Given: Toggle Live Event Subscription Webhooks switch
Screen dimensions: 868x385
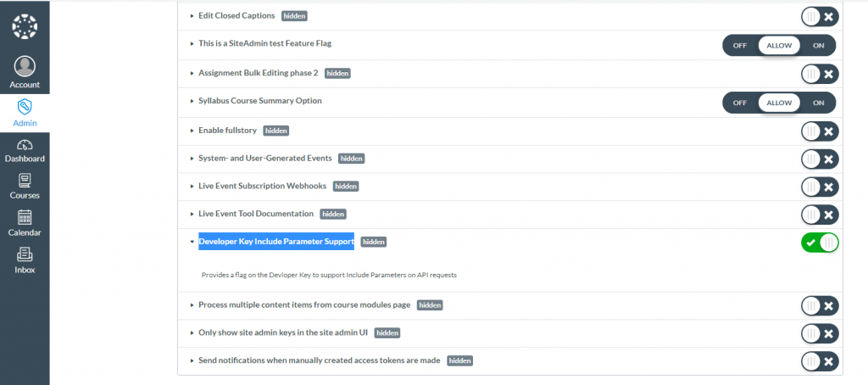Looking at the screenshot, I should [x=820, y=187].
